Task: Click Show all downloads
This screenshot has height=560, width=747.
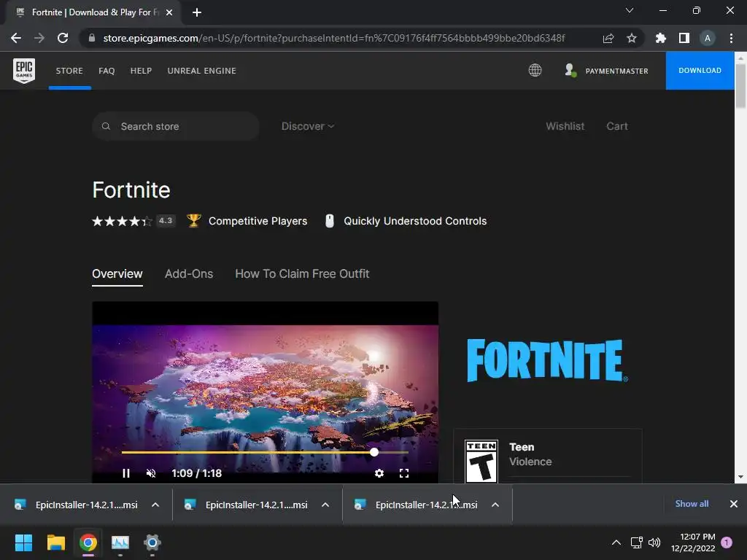Action: point(692,504)
